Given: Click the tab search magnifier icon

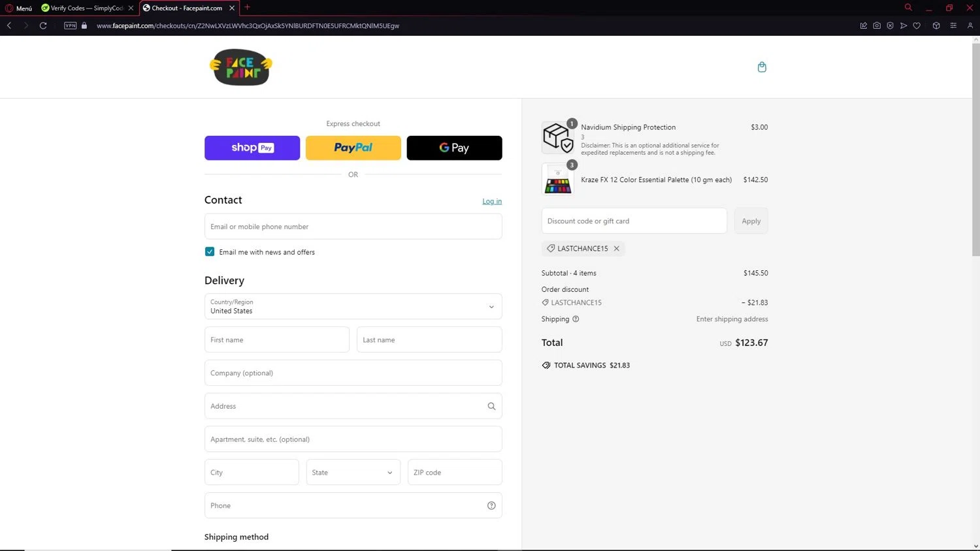Looking at the screenshot, I should click(908, 8).
